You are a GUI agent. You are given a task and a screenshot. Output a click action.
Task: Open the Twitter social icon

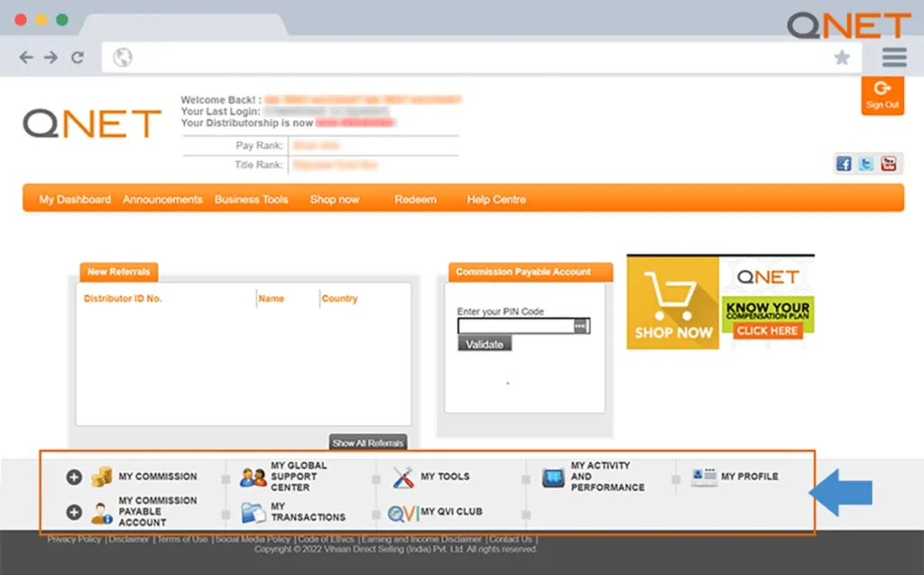click(x=865, y=163)
